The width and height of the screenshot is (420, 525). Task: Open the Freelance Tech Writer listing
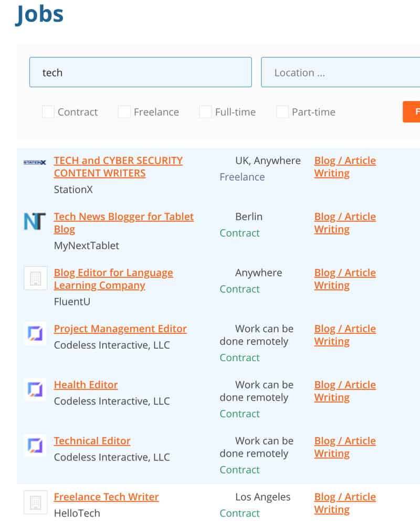(x=106, y=497)
